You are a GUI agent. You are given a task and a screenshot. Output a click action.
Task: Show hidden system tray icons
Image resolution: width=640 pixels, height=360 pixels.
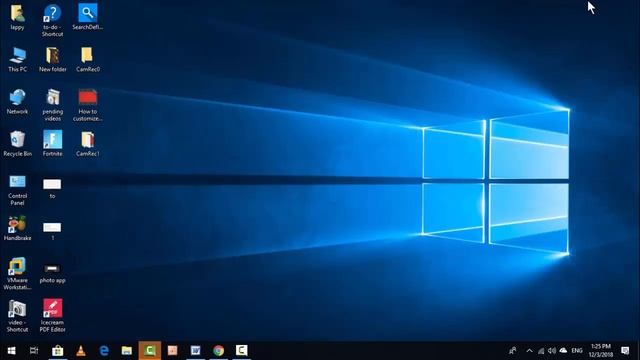pos(529,351)
